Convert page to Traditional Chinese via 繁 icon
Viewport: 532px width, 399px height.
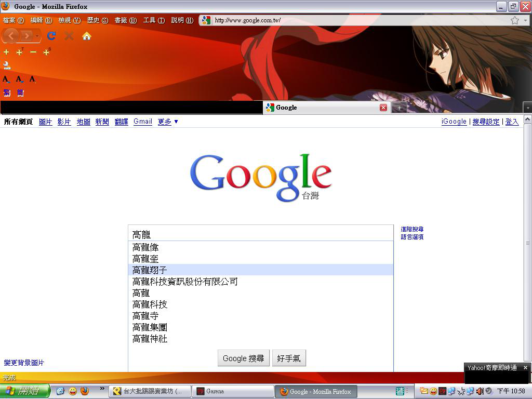click(x=7, y=92)
